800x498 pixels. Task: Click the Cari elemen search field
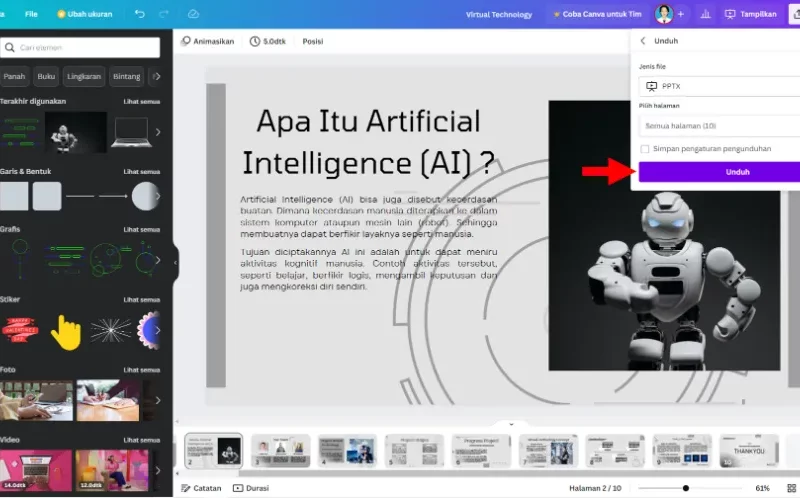[x=80, y=47]
